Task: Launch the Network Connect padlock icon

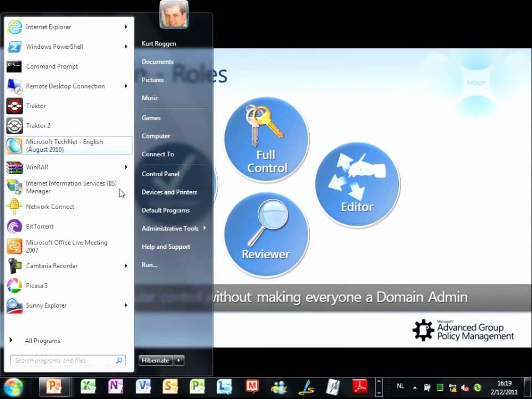Action: 14,207
